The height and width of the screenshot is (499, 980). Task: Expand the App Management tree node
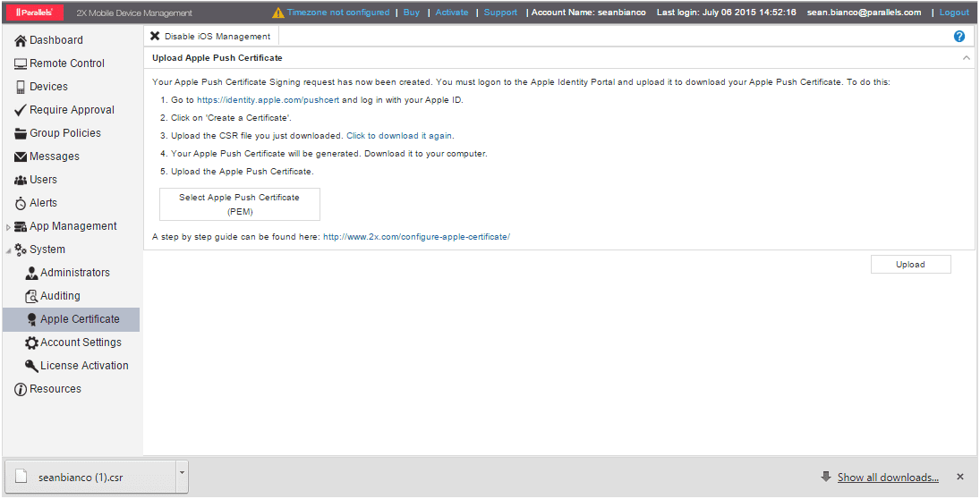click(8, 227)
